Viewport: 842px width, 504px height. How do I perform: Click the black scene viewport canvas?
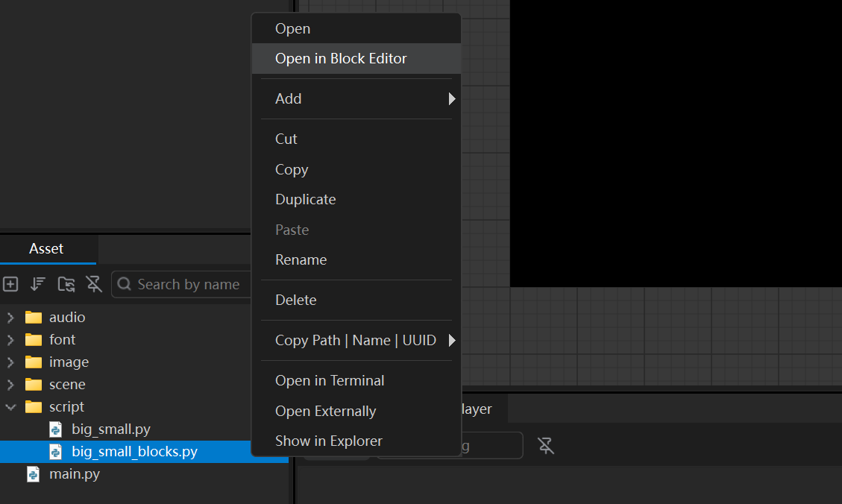click(676, 143)
